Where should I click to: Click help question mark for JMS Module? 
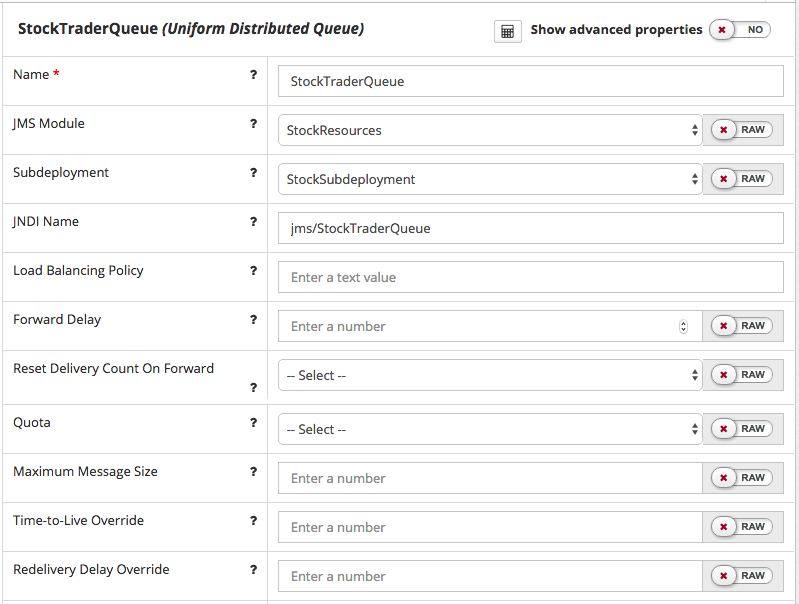[253, 124]
